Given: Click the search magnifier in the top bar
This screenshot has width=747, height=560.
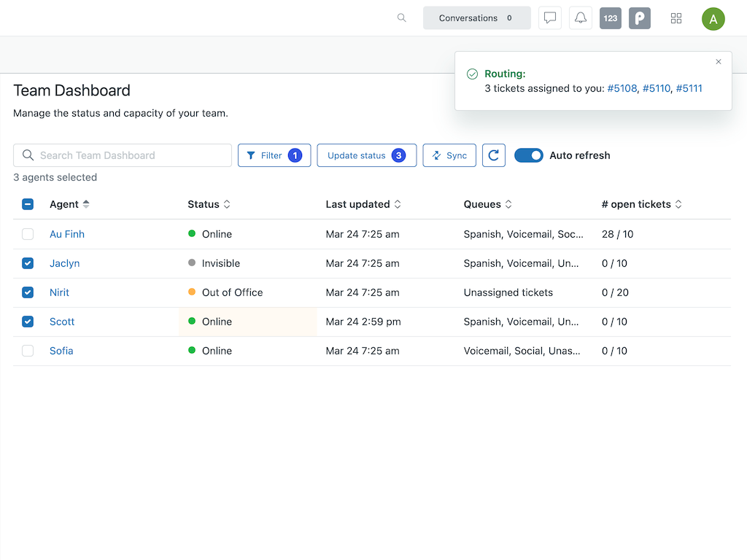Looking at the screenshot, I should click(x=401, y=17).
